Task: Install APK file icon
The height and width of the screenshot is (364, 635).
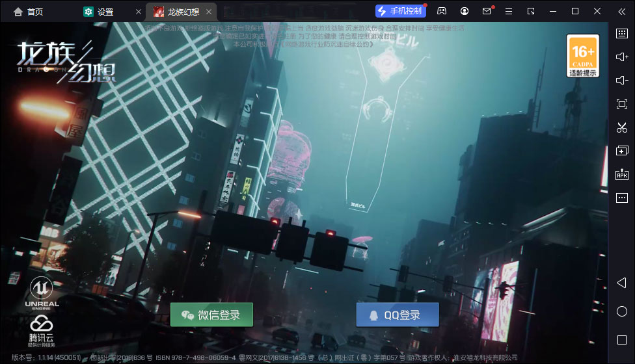Action: [x=621, y=174]
